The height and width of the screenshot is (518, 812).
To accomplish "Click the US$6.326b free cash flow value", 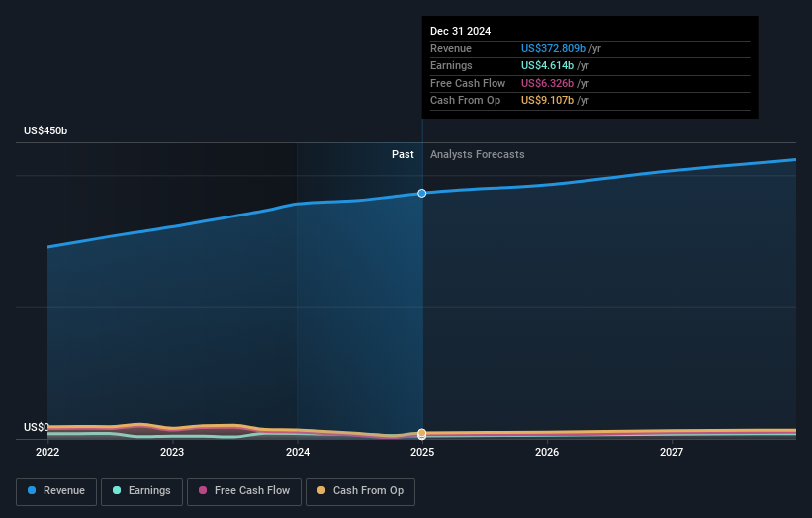I will tap(547, 83).
